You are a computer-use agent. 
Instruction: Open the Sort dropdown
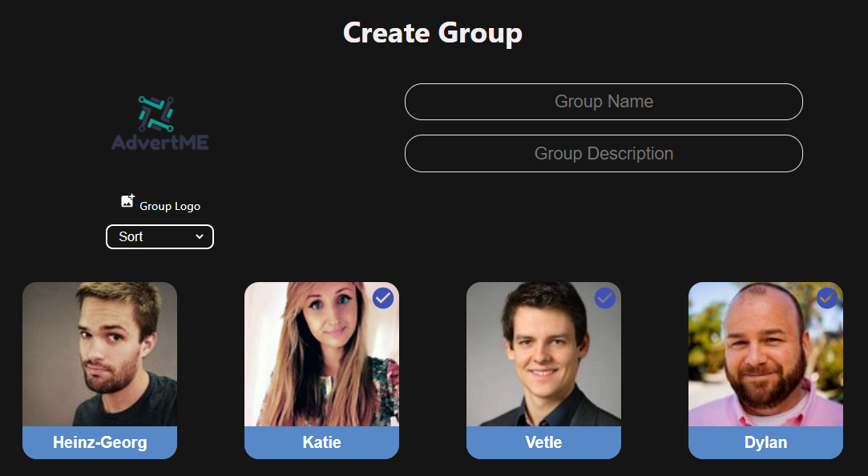[x=160, y=237]
